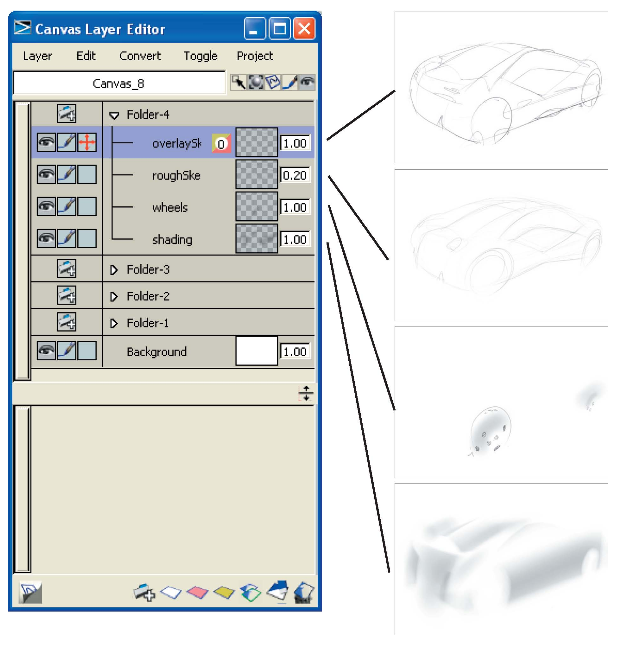Click the roughSke opacity field showing 0.20

coord(295,175)
